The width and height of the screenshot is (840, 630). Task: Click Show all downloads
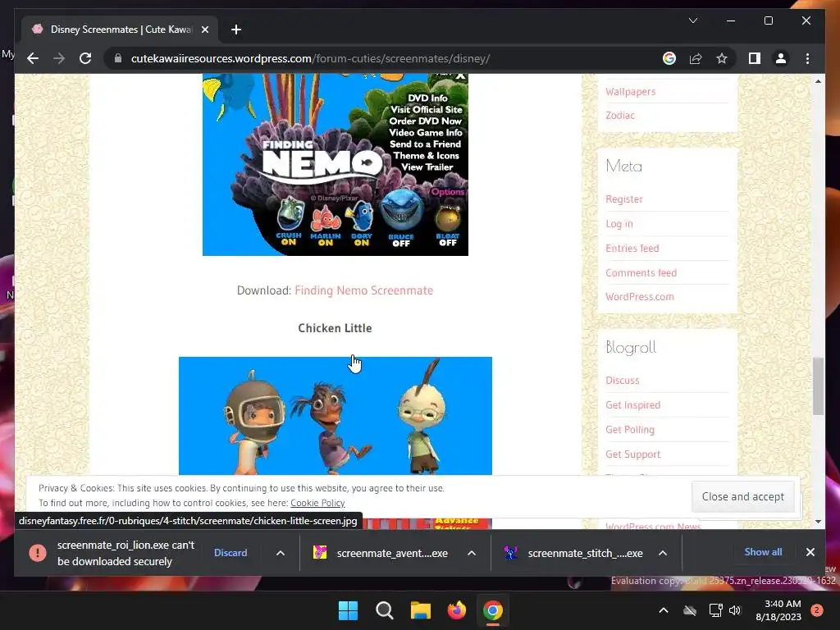point(763,552)
